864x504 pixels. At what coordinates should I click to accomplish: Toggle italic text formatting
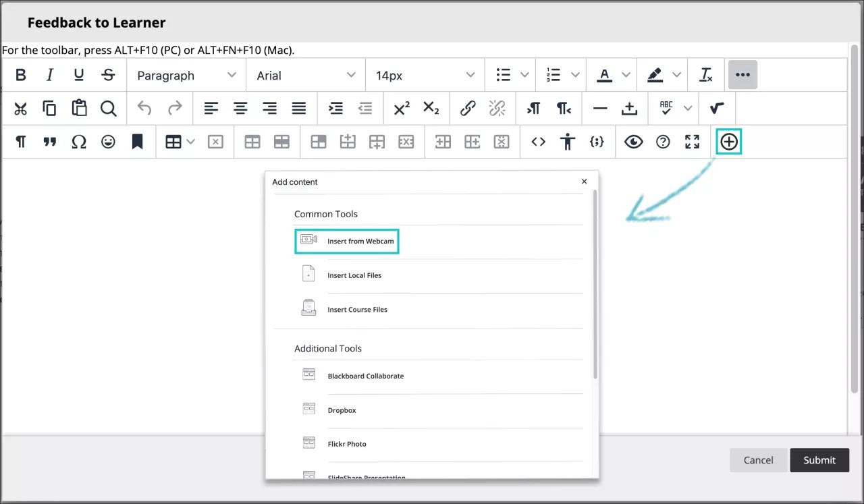point(49,75)
